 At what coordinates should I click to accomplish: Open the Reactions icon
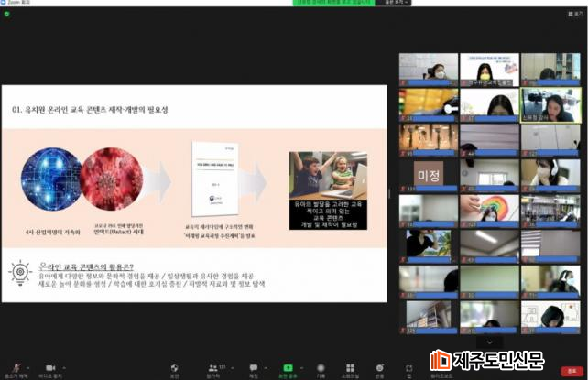pyautogui.click(x=379, y=367)
